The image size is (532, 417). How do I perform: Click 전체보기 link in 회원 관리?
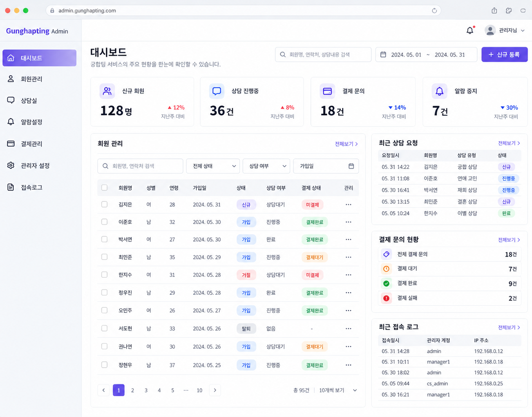point(346,144)
